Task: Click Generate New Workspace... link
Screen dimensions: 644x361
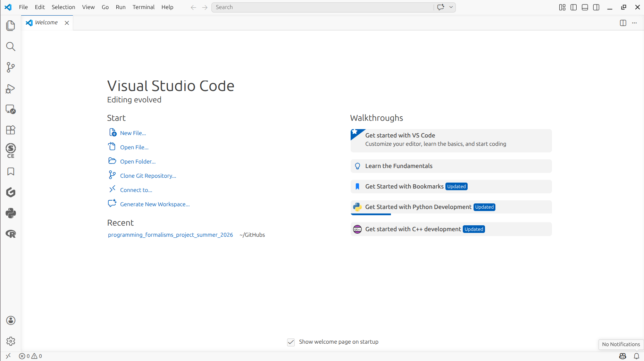Action: click(x=155, y=204)
